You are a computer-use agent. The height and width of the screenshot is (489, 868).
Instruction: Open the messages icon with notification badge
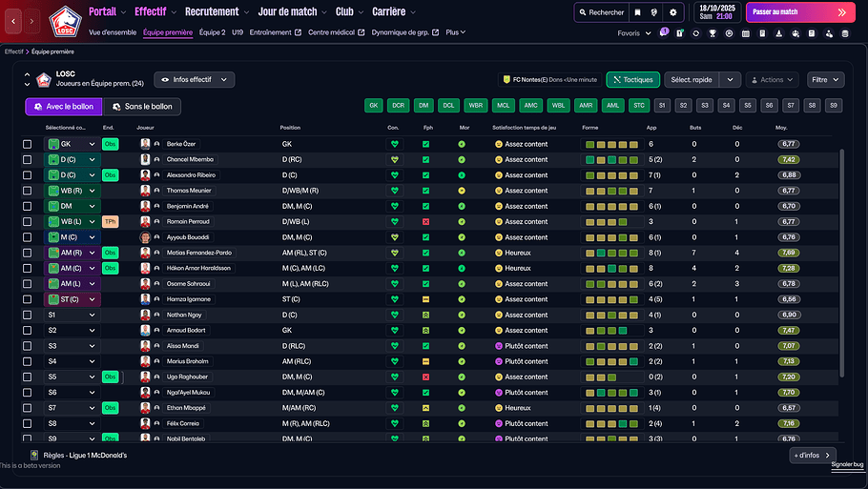pos(661,33)
